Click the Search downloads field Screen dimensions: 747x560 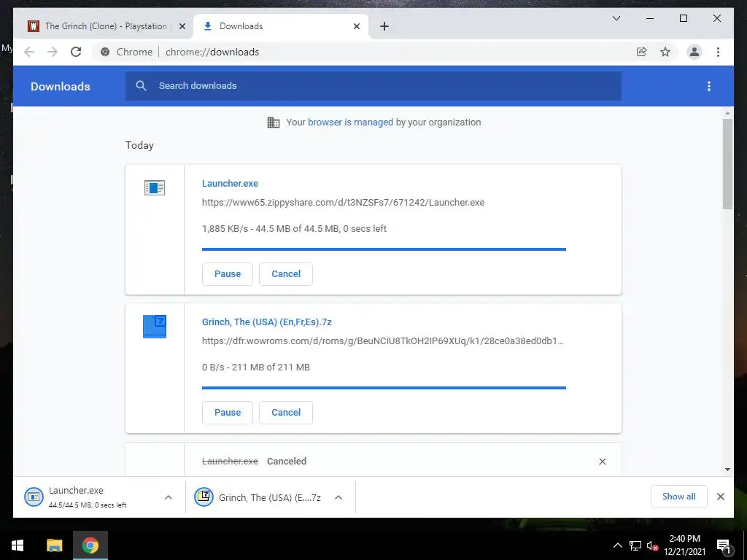pyautogui.click(x=373, y=86)
